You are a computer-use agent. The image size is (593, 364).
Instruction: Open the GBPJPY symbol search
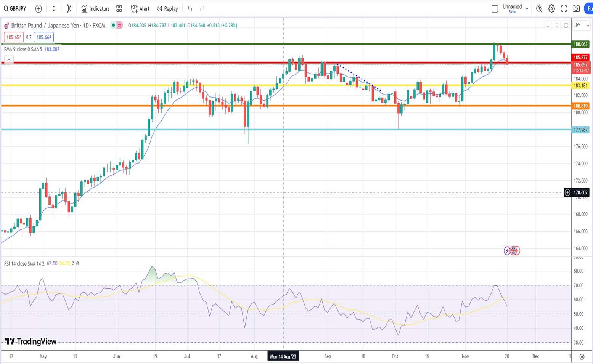(x=15, y=8)
